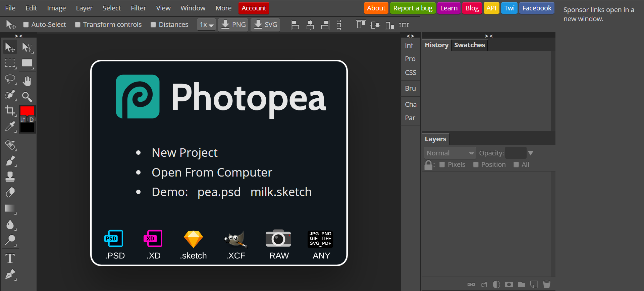Open the Normal blend mode dropdown
This screenshot has width=644, height=291.
click(x=450, y=153)
